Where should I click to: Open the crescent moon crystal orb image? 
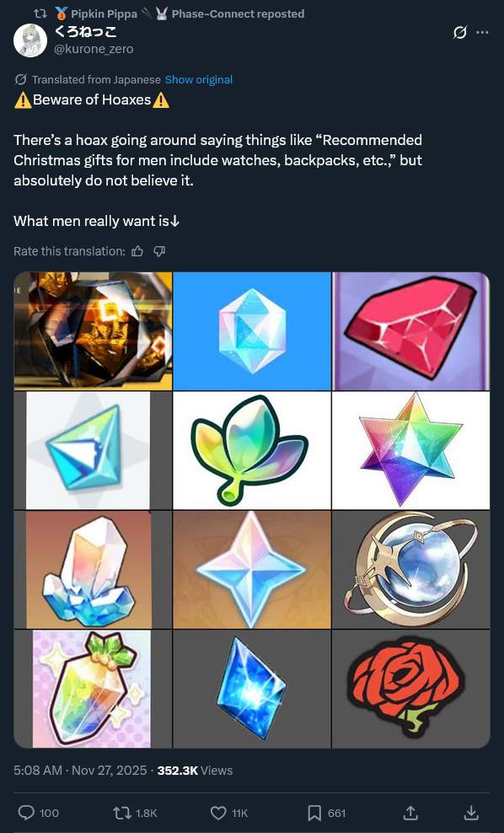click(x=411, y=569)
